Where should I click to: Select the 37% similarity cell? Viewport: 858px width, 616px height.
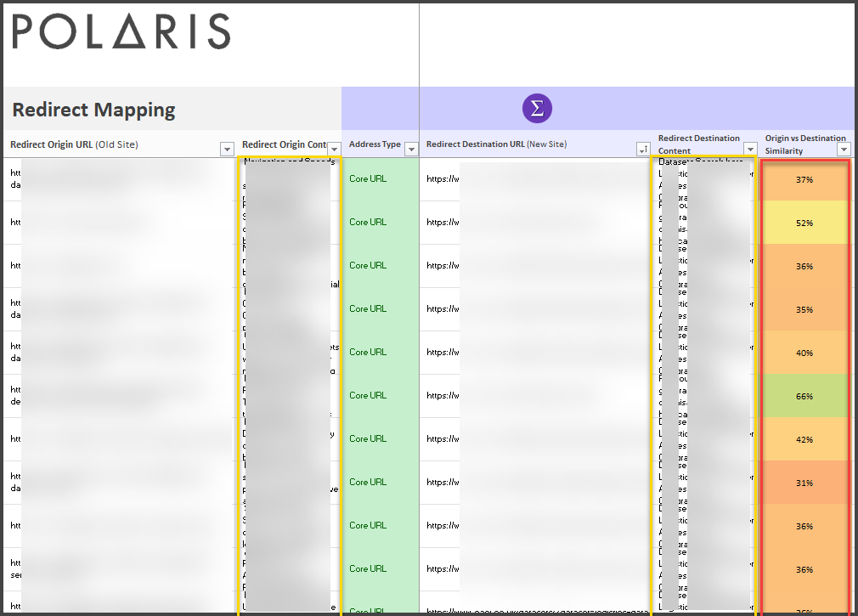click(x=804, y=180)
